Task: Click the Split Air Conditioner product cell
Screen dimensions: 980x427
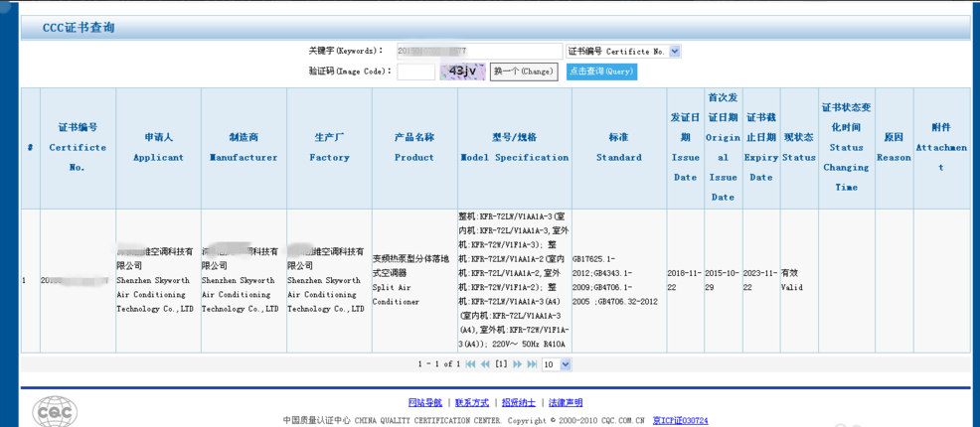Action: (x=414, y=280)
